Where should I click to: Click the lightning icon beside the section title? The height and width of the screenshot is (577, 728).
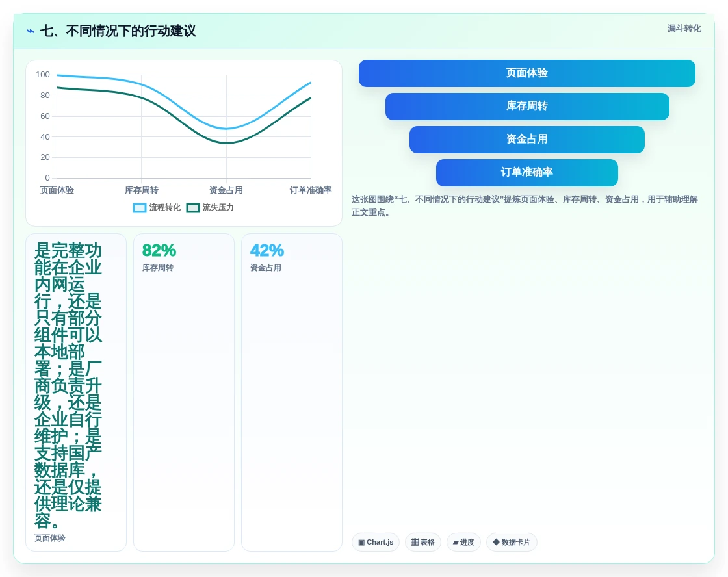31,31
